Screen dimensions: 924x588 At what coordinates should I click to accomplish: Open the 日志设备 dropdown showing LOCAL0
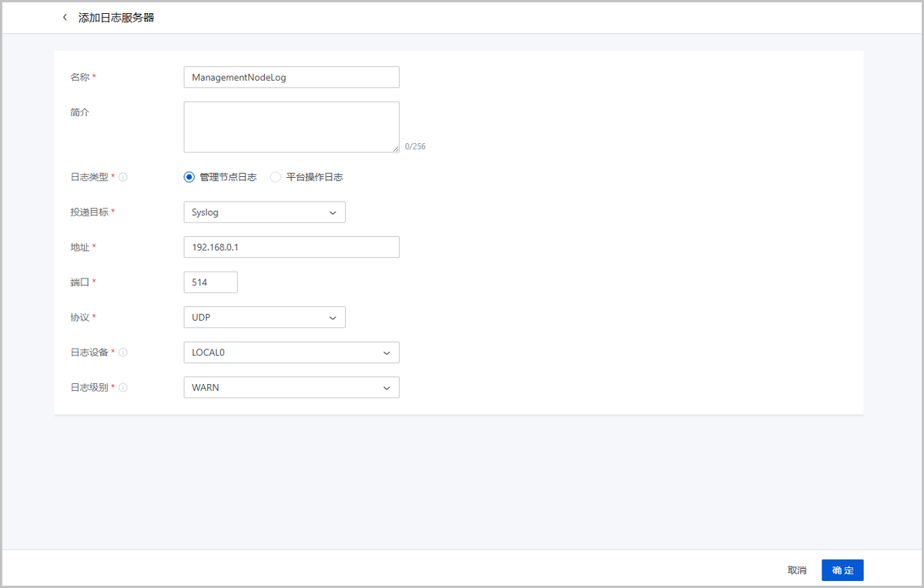click(x=291, y=352)
